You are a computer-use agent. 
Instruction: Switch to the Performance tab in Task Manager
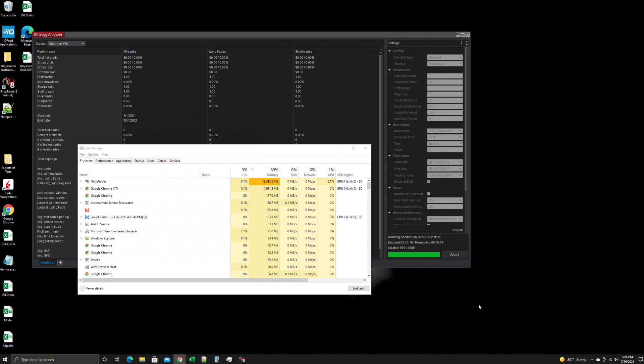104,161
